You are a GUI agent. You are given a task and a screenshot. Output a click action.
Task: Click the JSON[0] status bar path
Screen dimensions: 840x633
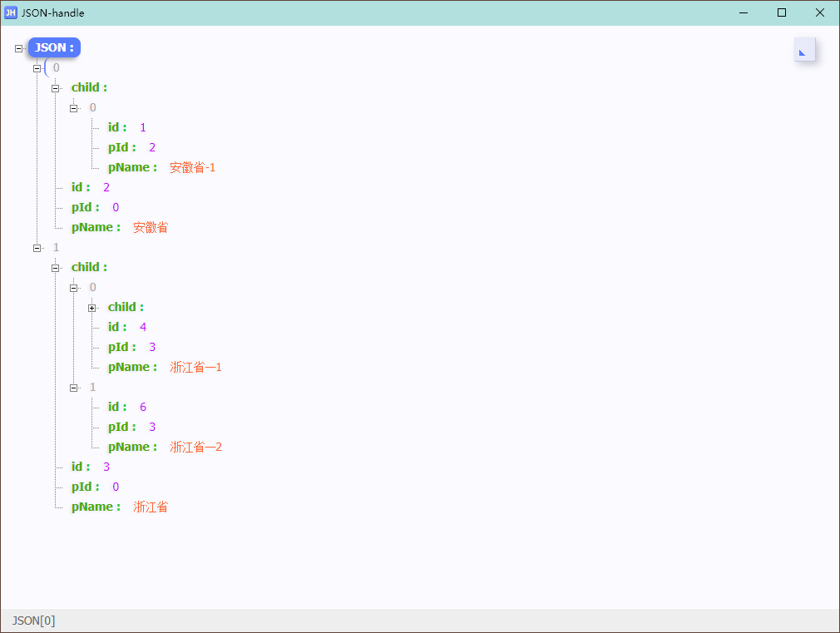coord(34,621)
